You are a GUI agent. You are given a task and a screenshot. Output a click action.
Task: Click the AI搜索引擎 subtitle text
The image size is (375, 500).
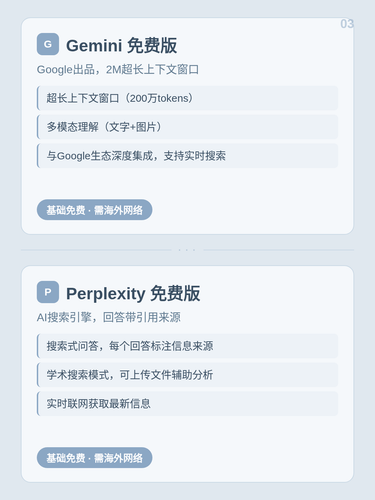click(x=64, y=317)
